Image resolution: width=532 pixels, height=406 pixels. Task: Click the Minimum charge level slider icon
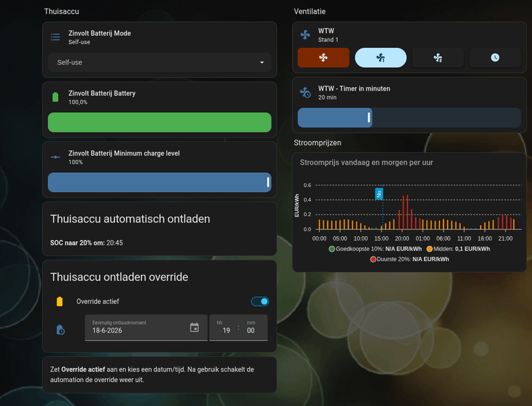(x=55, y=157)
